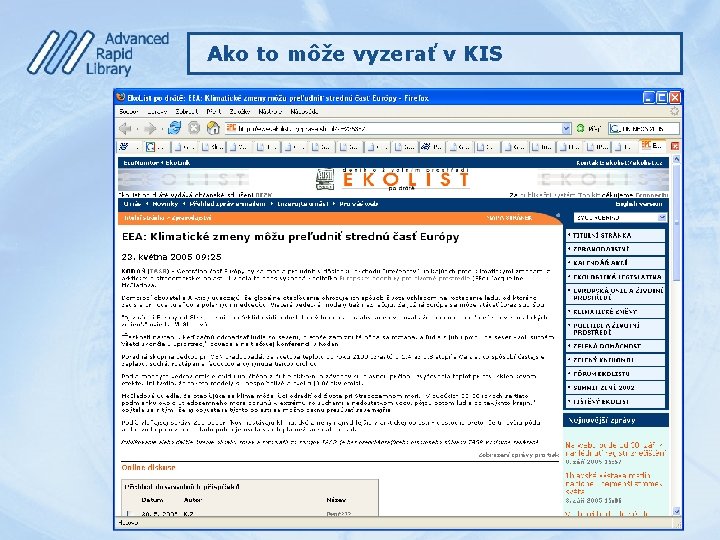Open ZELENÁ DOMÁCNOST sidebar link

(615, 346)
